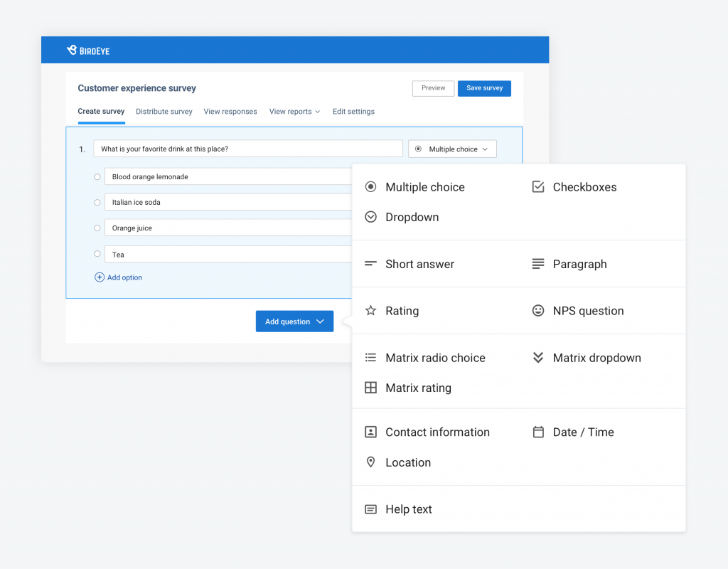The height and width of the screenshot is (569, 728).
Task: Open the Multiple choice question type dropdown
Action: [452, 149]
